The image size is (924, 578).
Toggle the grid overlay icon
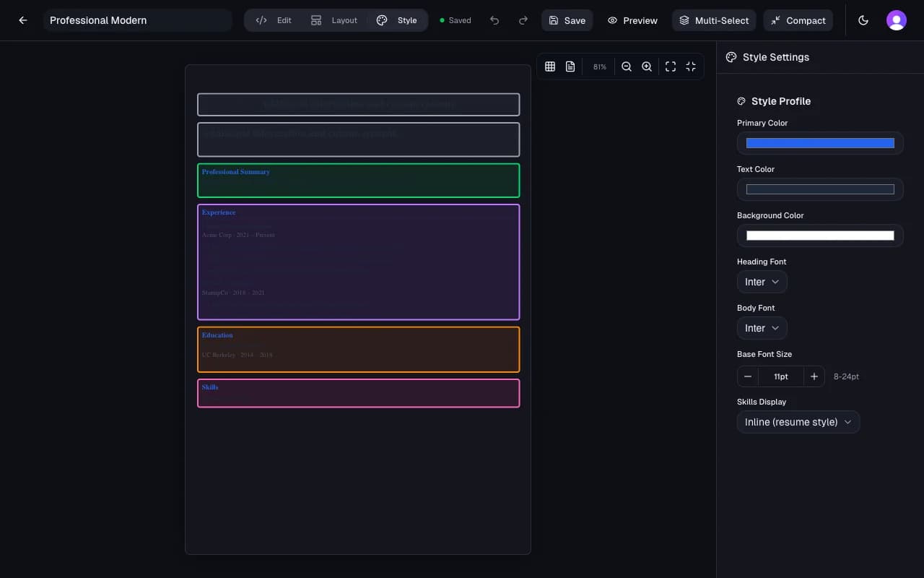point(550,66)
